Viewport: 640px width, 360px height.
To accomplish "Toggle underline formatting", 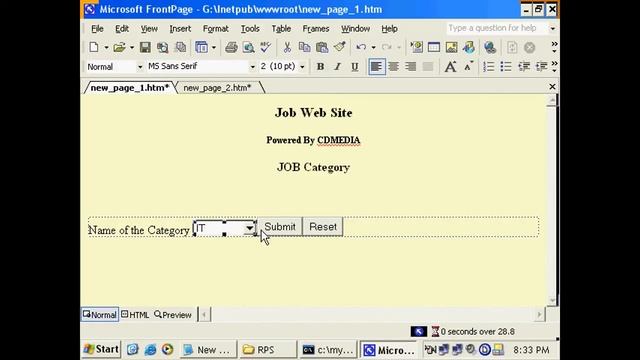I will [x=355, y=67].
